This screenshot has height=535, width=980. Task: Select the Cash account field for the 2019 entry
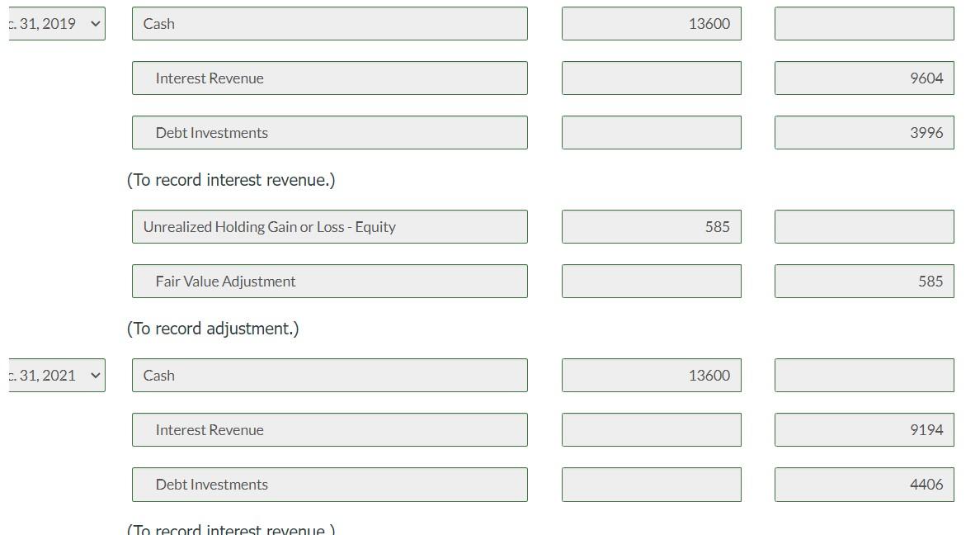pyautogui.click(x=329, y=23)
